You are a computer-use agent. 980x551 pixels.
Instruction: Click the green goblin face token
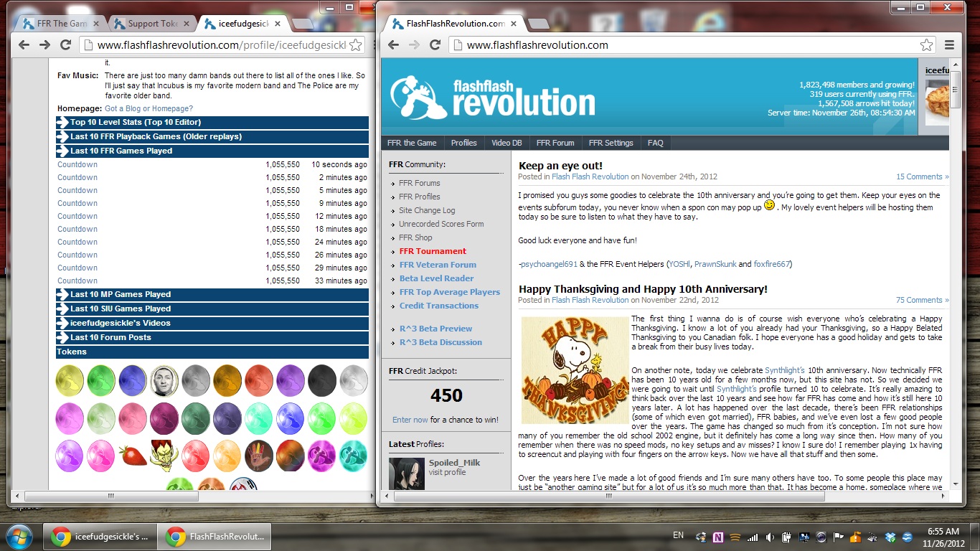point(164,456)
